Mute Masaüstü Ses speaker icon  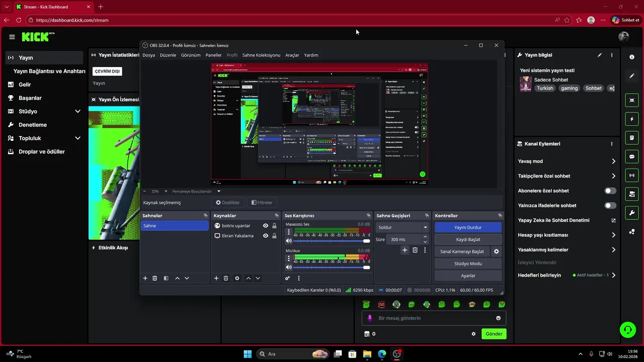[289, 241]
